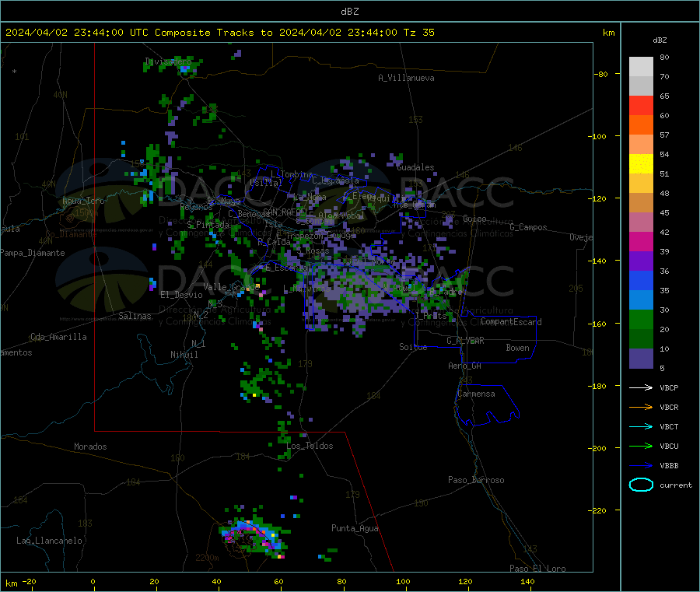700x592 pixels.
Task: Click the Paso_El_Loro location label
Action: tap(537, 569)
